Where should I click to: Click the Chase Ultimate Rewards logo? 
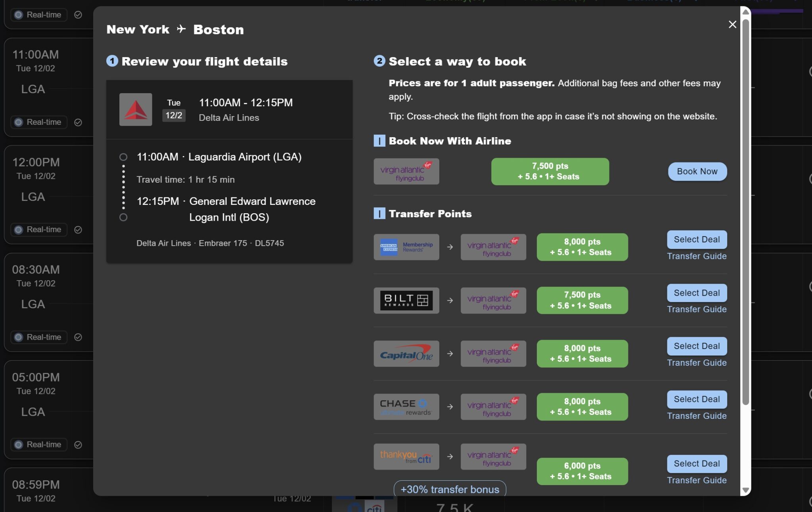406,407
